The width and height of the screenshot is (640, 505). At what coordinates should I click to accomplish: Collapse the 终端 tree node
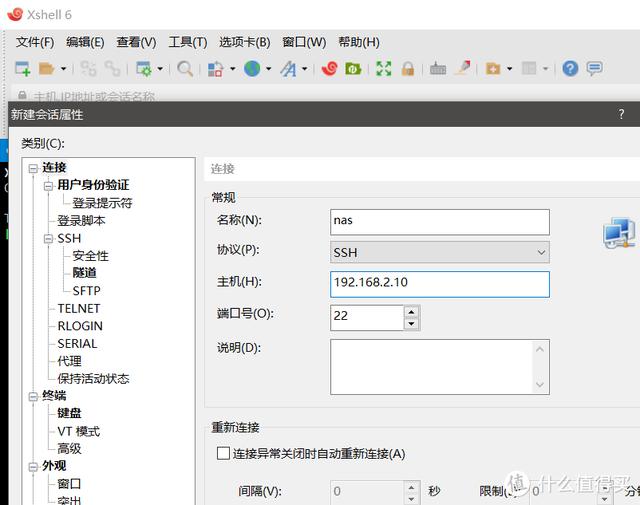point(33,396)
